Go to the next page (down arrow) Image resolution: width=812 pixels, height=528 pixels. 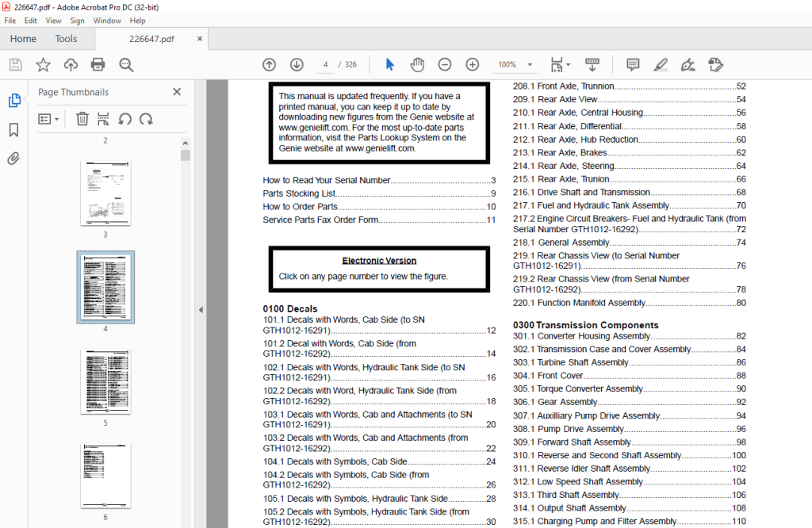click(x=297, y=65)
